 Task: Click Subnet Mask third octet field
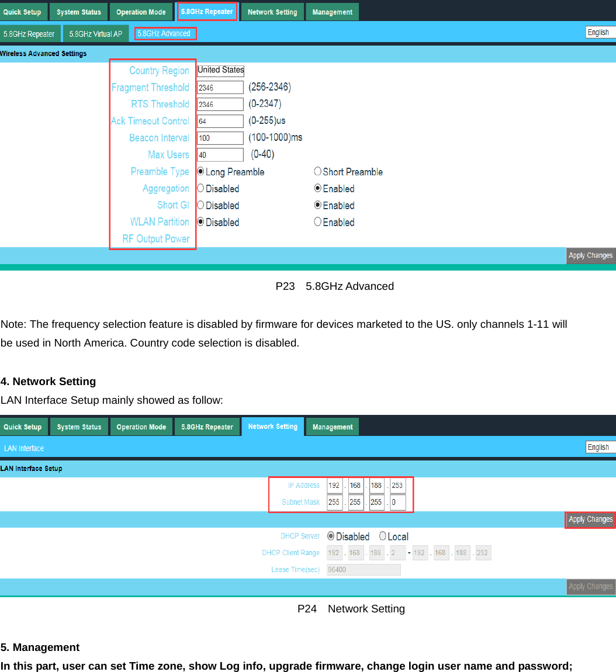click(x=377, y=503)
